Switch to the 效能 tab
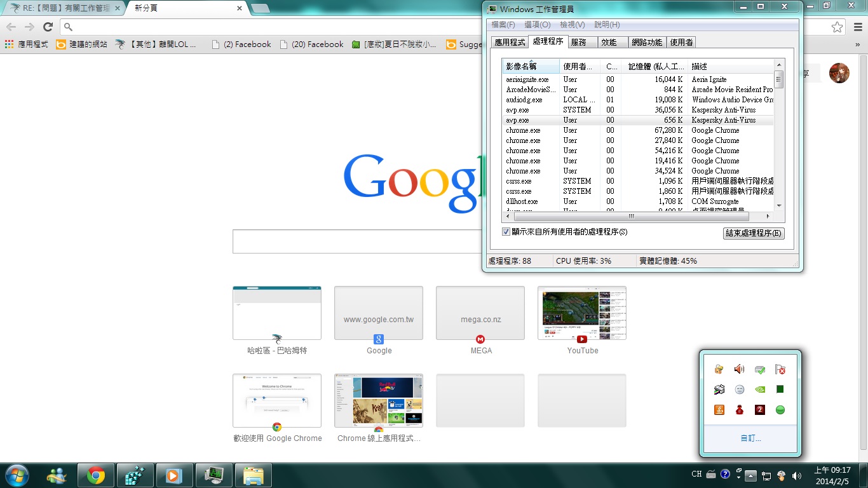The image size is (868, 488). (609, 42)
